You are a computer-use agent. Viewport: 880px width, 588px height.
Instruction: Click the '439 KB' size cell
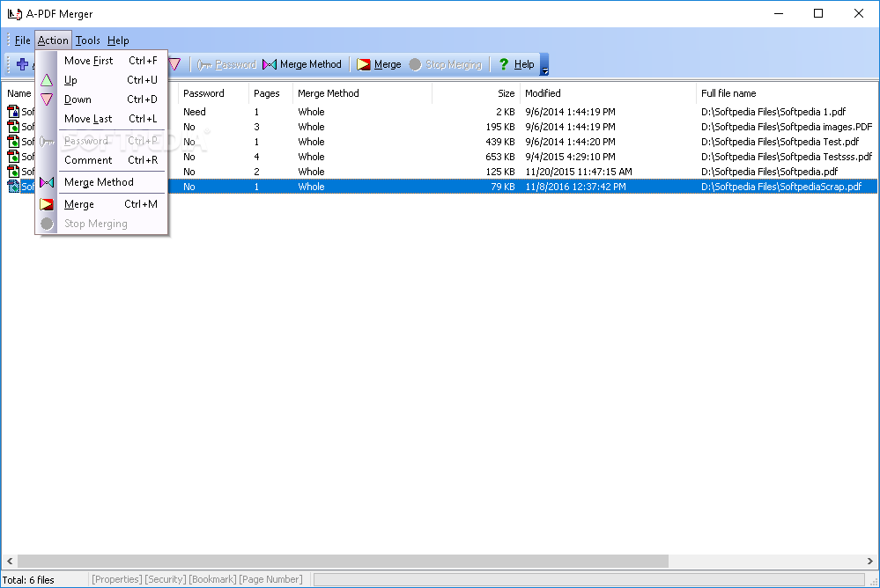[x=500, y=142]
